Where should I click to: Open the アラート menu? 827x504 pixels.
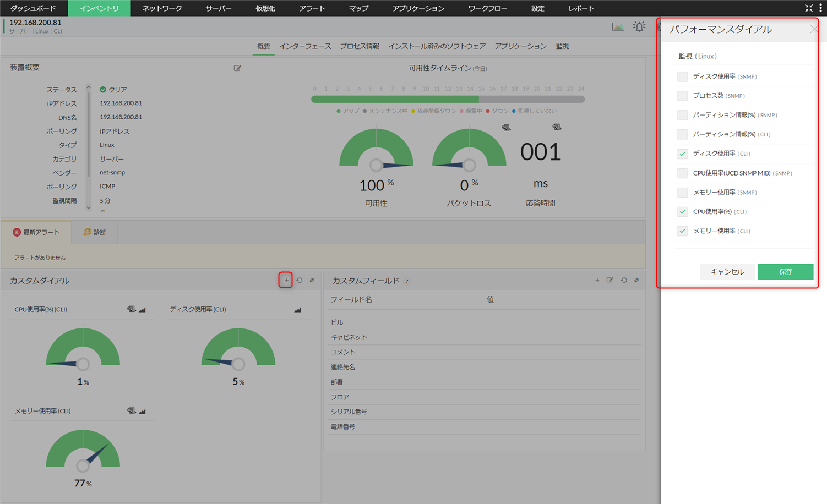(x=312, y=8)
